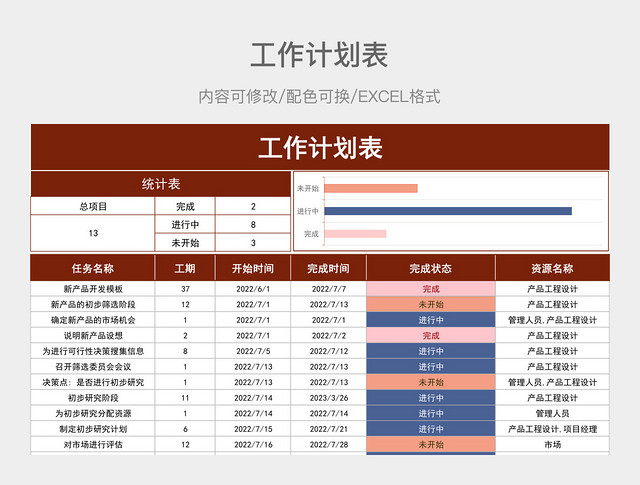Click 完成 status of 新产品开发模板 row

(431, 289)
